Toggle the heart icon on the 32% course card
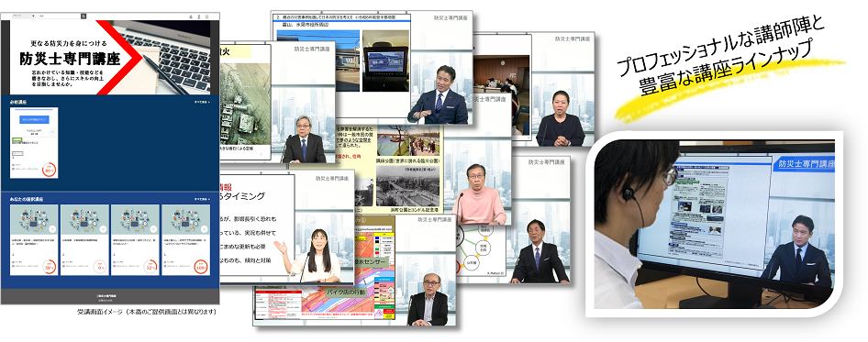 (x=153, y=228)
